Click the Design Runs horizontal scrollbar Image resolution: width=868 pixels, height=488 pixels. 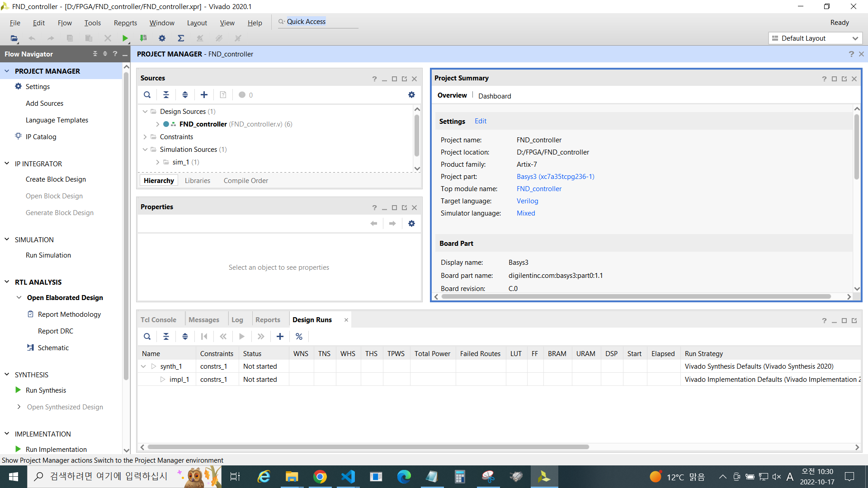368,447
